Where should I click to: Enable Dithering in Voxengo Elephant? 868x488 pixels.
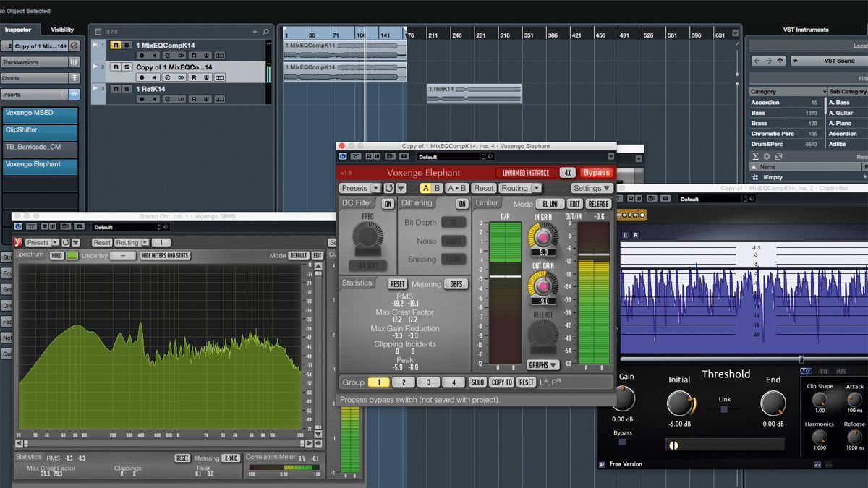[461, 204]
